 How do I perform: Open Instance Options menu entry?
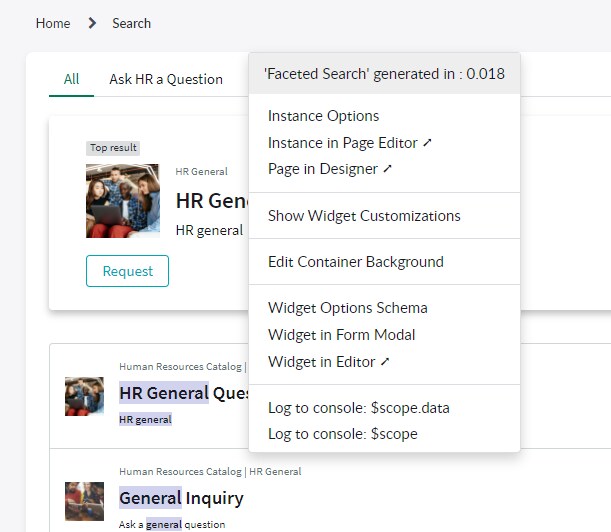point(323,116)
